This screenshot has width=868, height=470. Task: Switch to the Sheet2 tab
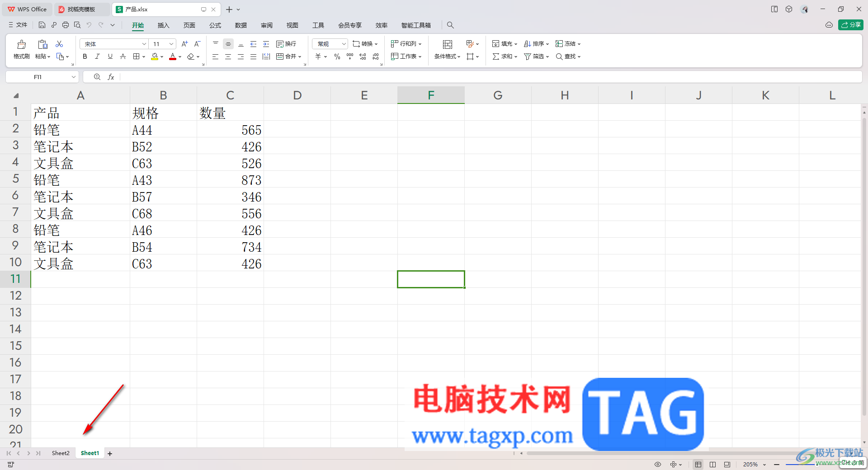pos(61,453)
